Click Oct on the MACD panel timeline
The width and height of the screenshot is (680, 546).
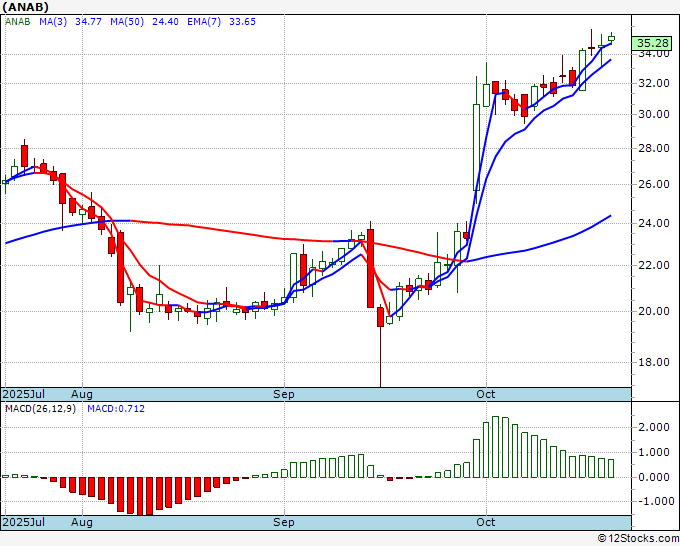coord(486,522)
